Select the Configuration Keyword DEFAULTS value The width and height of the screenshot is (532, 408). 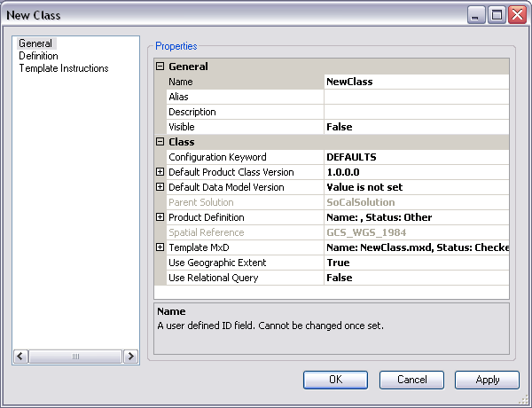pos(416,157)
